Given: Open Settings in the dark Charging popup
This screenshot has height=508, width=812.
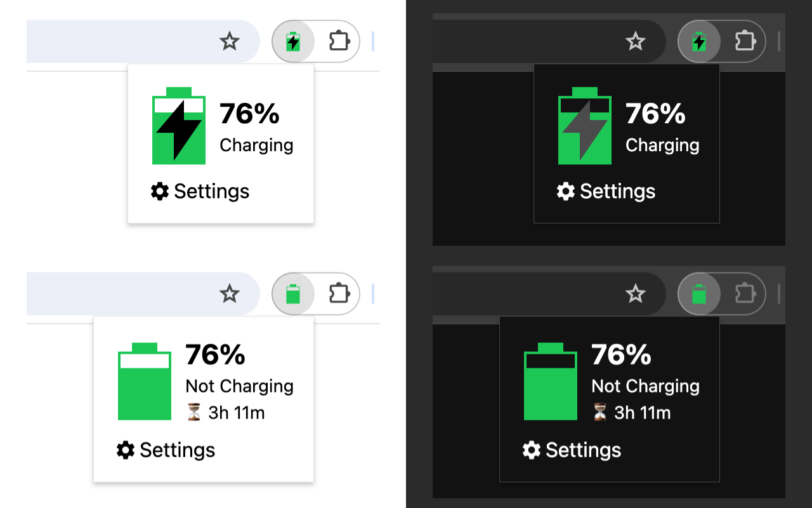Looking at the screenshot, I should click(606, 191).
